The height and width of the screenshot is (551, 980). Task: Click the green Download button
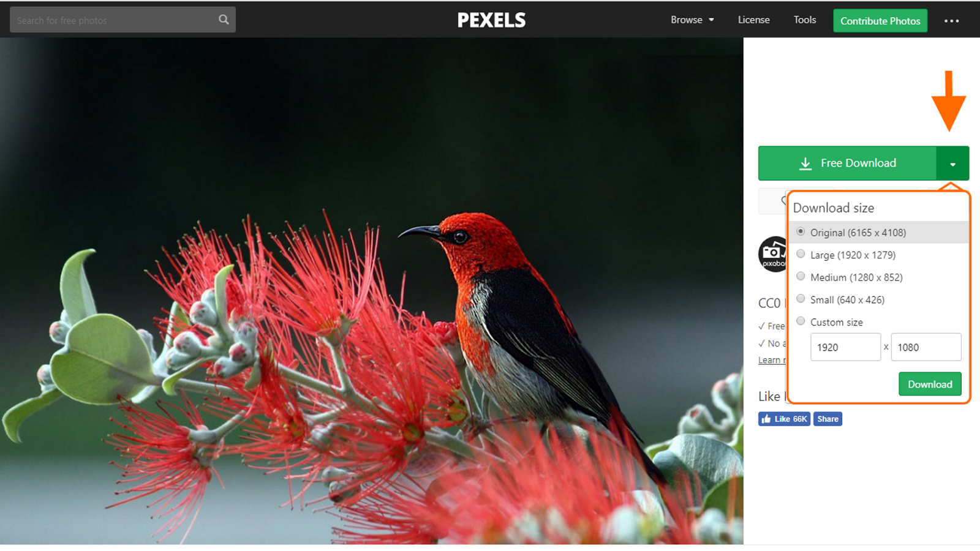(x=930, y=384)
